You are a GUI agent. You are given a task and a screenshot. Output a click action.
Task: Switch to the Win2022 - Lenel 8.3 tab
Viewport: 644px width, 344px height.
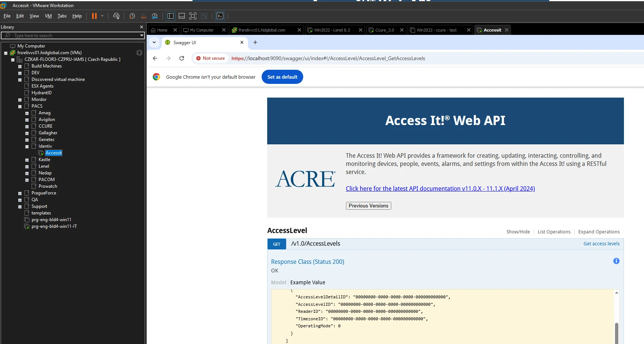coord(332,30)
